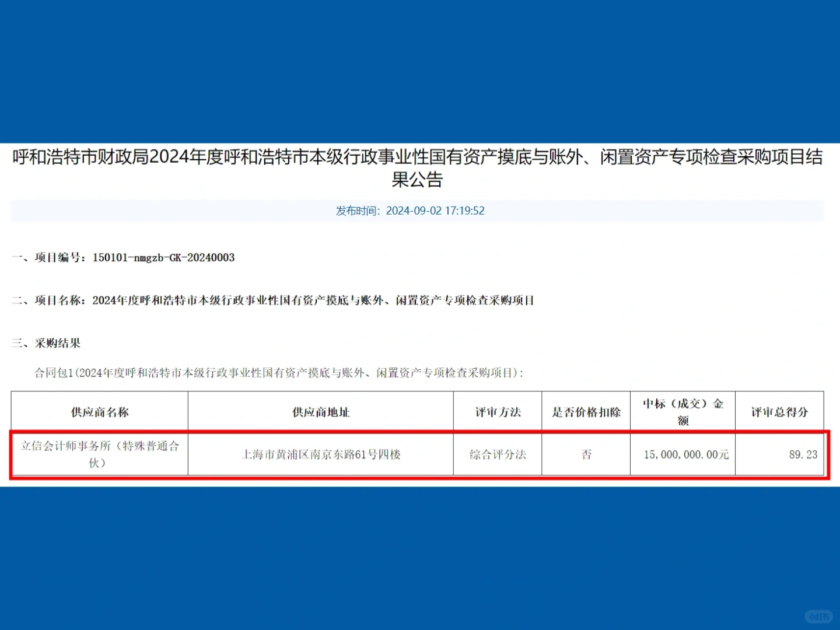Select address cell 上海市黄浦区南京东路61号四楼

(x=321, y=454)
